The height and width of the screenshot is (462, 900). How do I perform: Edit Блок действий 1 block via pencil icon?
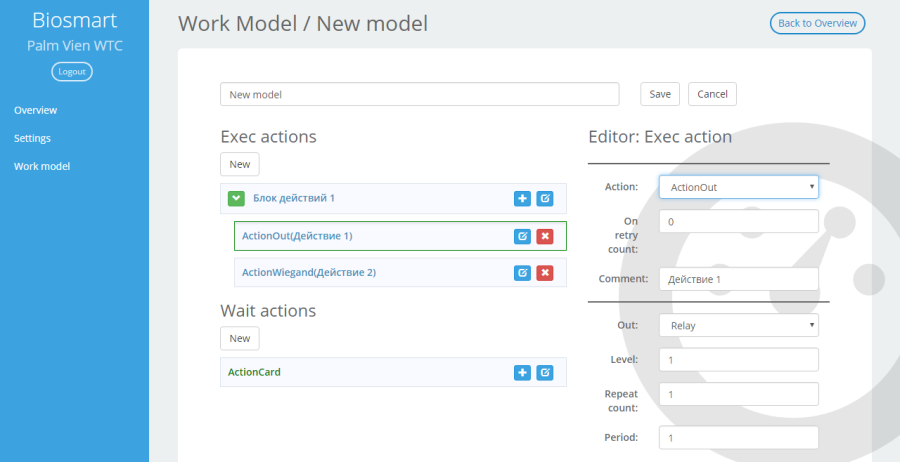click(x=545, y=199)
